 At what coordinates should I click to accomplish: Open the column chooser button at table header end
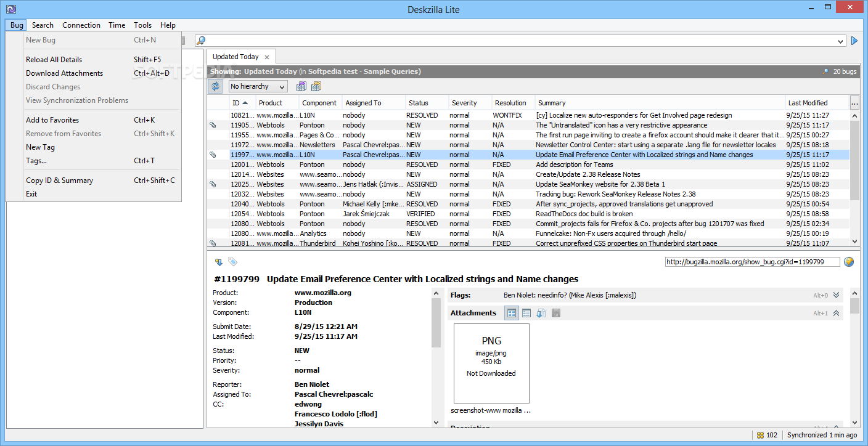click(x=854, y=103)
